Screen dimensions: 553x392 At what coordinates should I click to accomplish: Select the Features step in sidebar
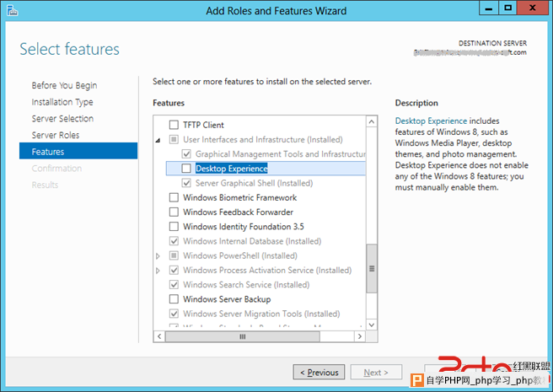[78, 151]
